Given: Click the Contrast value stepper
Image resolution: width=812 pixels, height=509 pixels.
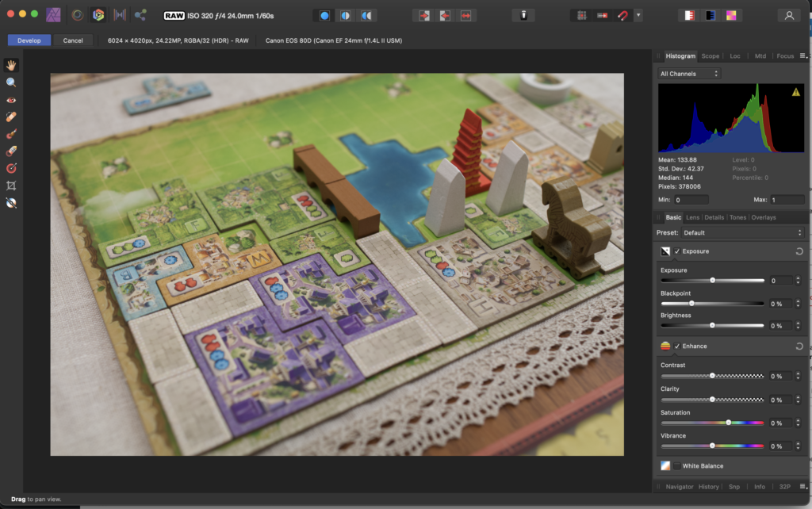Looking at the screenshot, I should coord(798,376).
